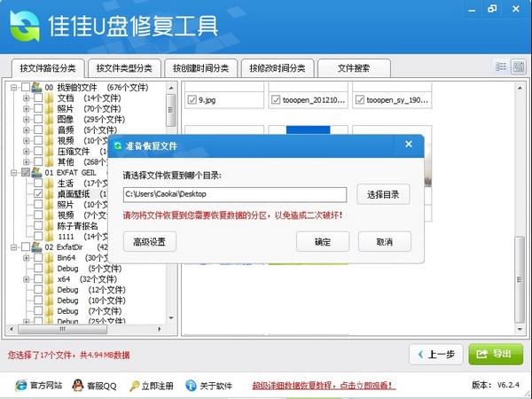Click the list view mode icon

pyautogui.click(x=501, y=66)
